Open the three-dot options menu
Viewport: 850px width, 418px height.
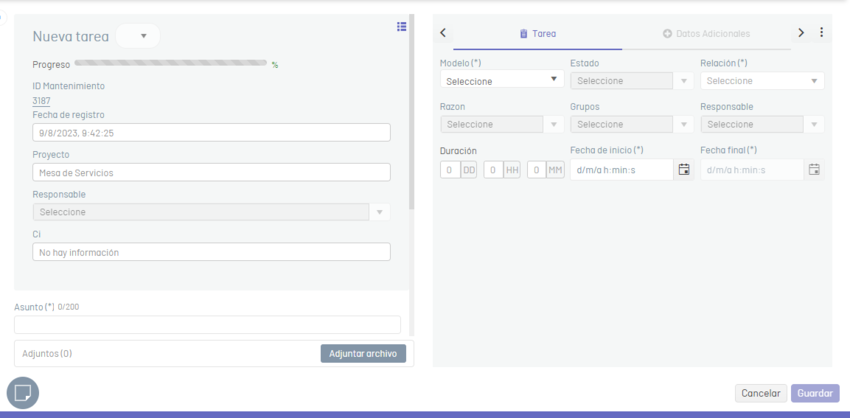pyautogui.click(x=822, y=33)
